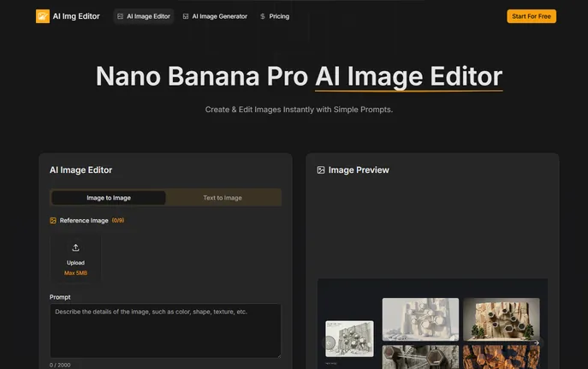Viewport: 588px width, 369px height.
Task: Click the Pricing dollar sign icon
Action: 263,16
